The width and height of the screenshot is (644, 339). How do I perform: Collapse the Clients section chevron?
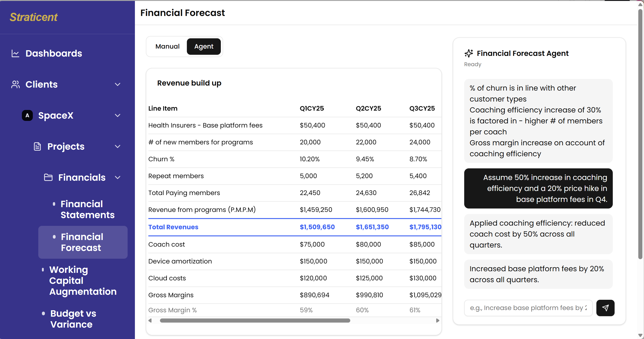[118, 84]
